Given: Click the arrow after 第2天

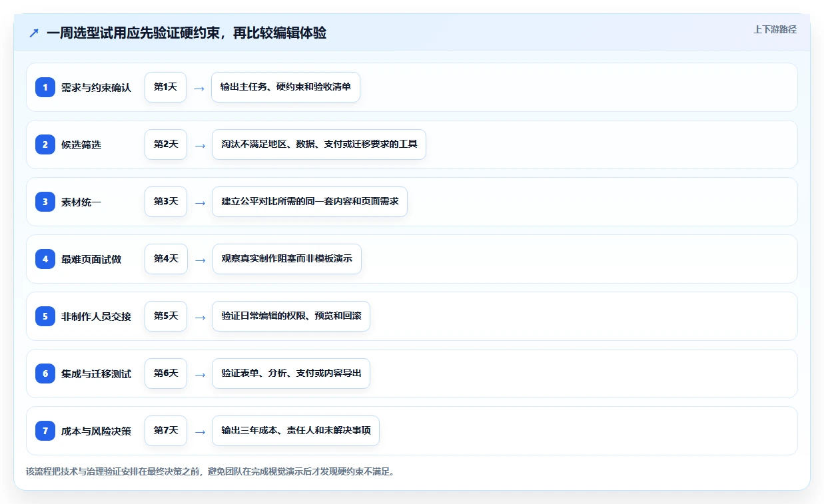Looking at the screenshot, I should tap(199, 145).
